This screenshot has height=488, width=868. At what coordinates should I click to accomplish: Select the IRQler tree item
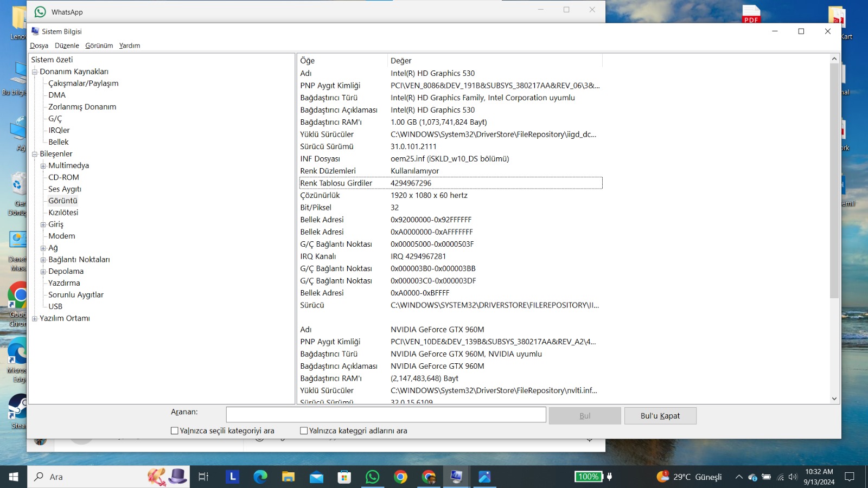(x=59, y=130)
